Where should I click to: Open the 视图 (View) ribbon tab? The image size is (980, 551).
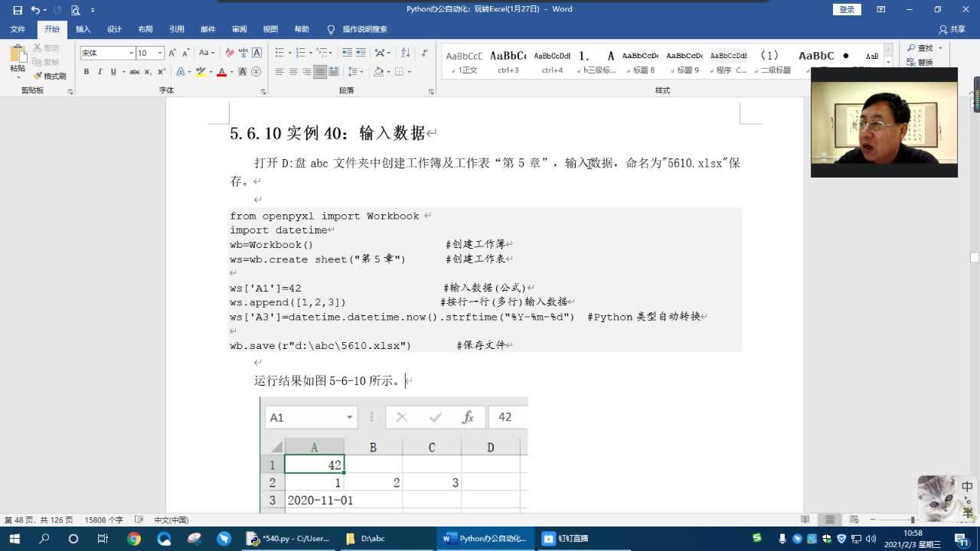(270, 29)
